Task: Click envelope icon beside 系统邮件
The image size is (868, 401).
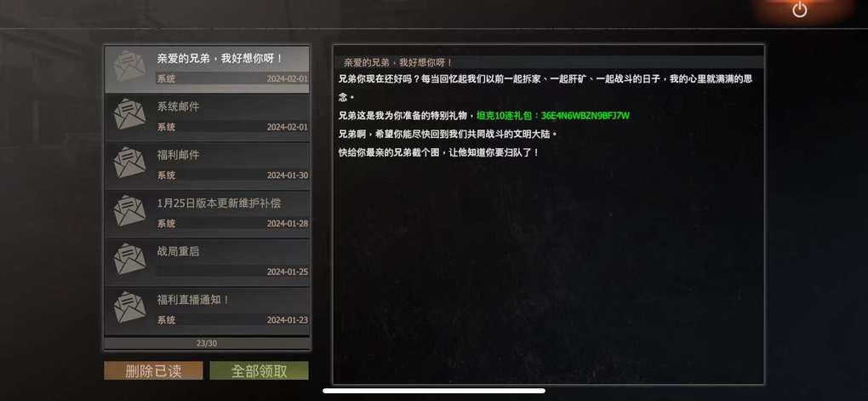Action: [x=129, y=115]
